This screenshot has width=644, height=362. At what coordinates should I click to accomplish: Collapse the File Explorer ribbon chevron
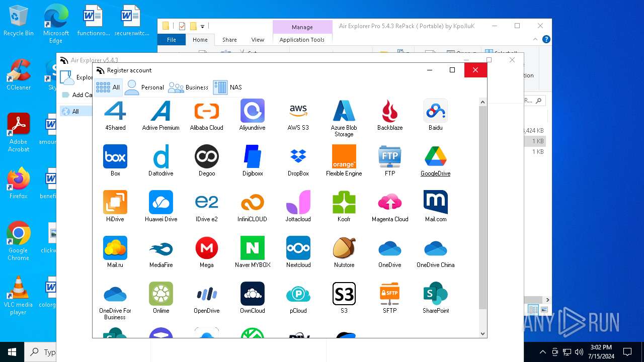pyautogui.click(x=536, y=39)
